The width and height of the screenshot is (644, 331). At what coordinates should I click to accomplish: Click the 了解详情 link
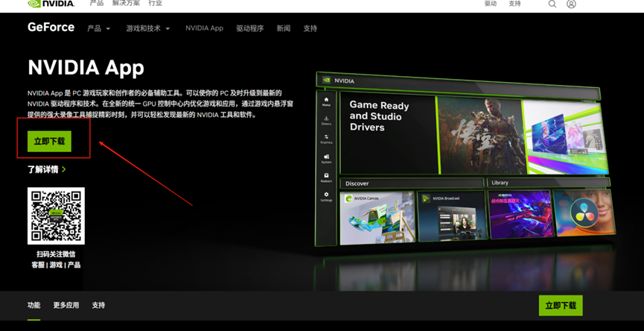coord(42,169)
